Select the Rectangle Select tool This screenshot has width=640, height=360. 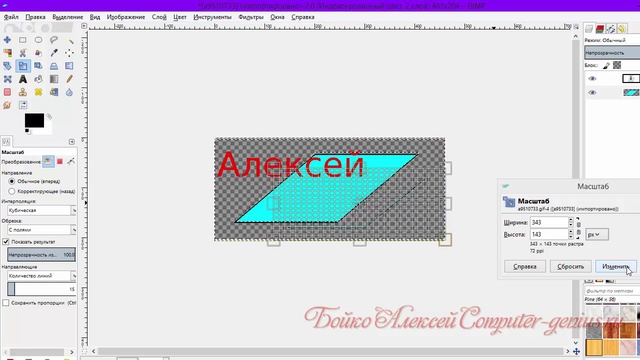23,40
